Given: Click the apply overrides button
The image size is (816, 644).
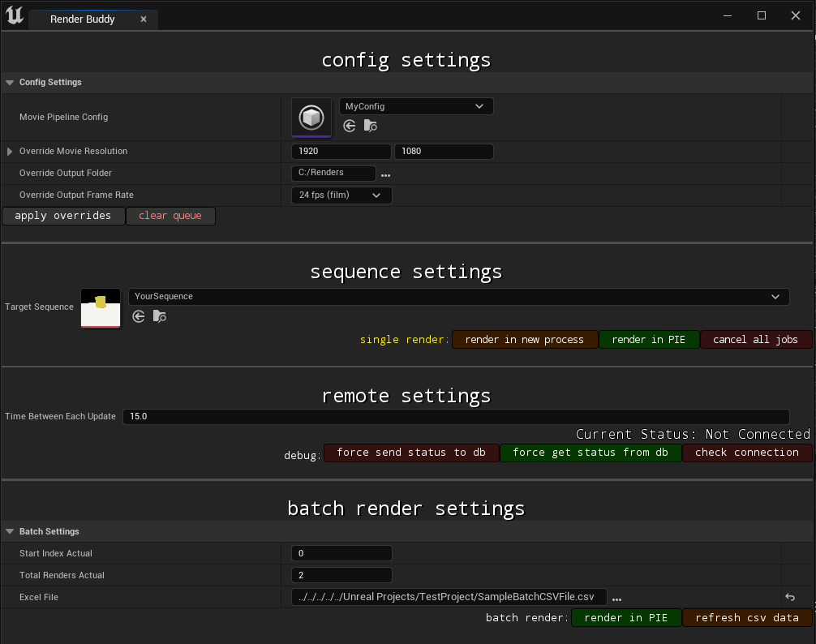Looking at the screenshot, I should 63,216.
